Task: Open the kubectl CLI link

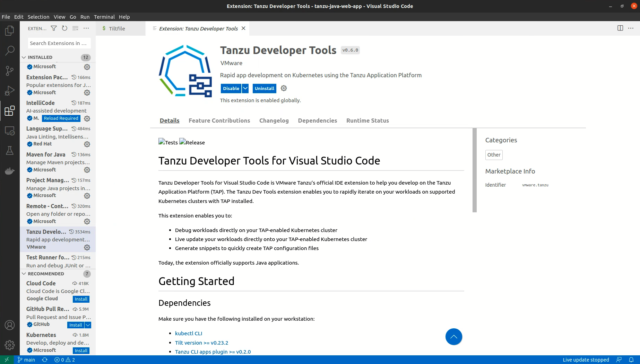Action: 189,333
